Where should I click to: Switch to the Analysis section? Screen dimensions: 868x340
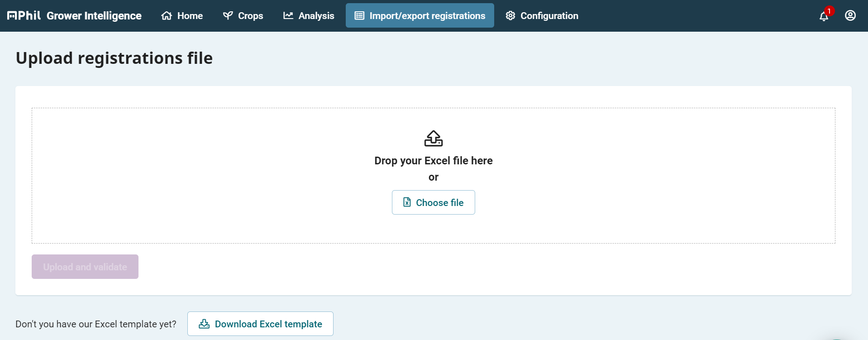(309, 16)
